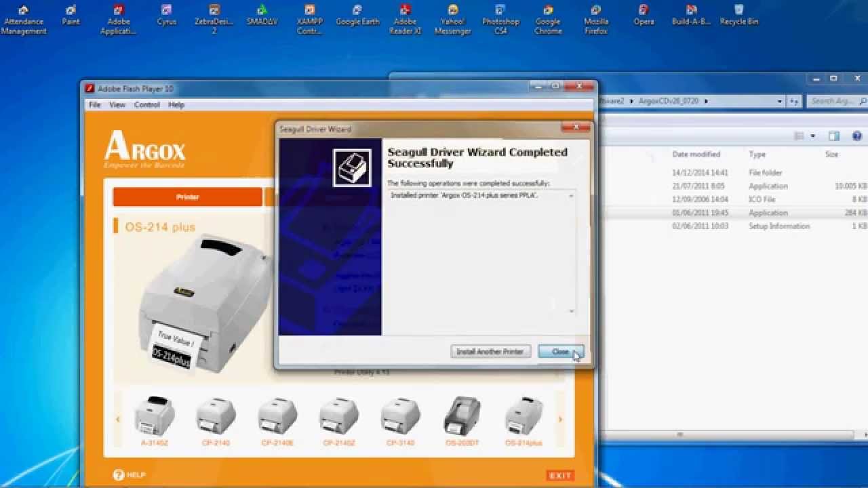Expand arrow after ArgoxCDv26_0720 breadcrumb

(x=706, y=101)
